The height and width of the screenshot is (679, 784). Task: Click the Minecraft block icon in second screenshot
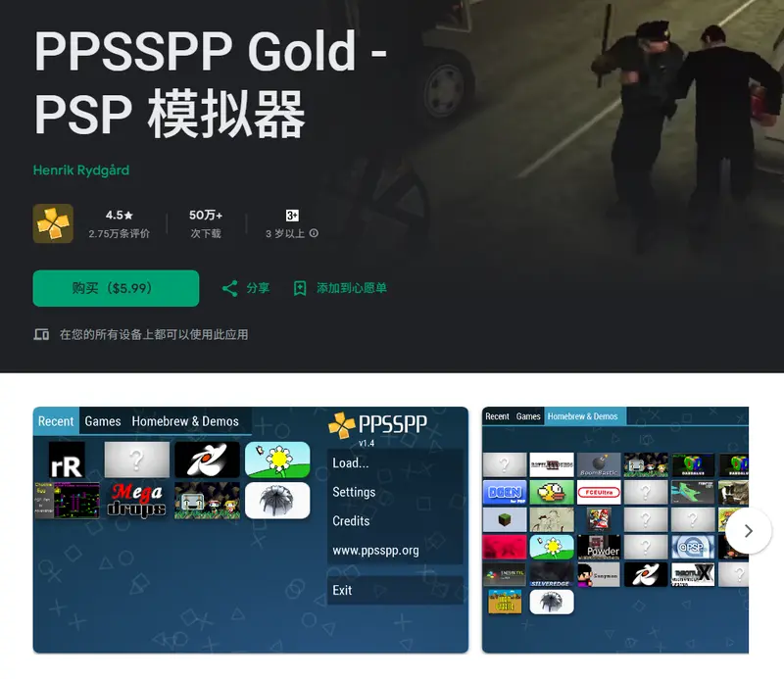pyautogui.click(x=505, y=519)
